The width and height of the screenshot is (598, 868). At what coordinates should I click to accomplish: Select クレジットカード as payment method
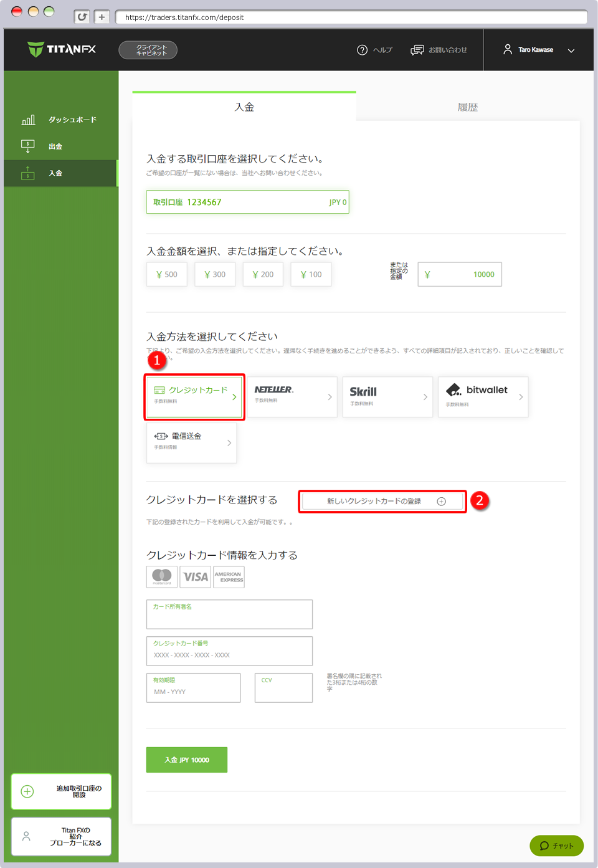click(x=194, y=397)
